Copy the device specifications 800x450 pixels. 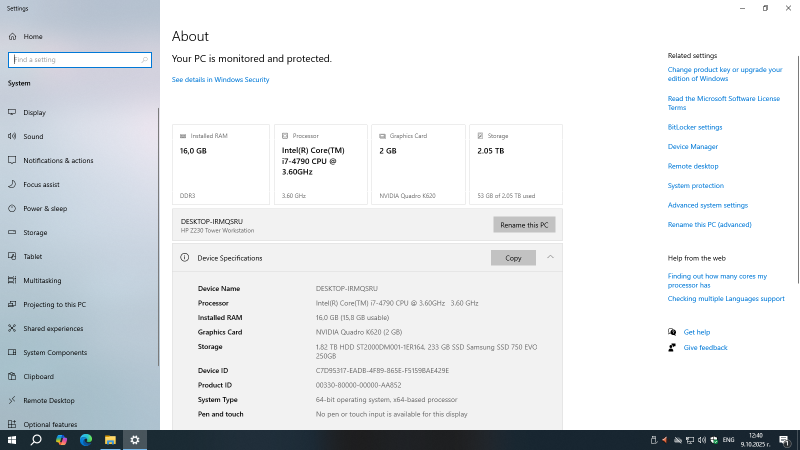513,258
